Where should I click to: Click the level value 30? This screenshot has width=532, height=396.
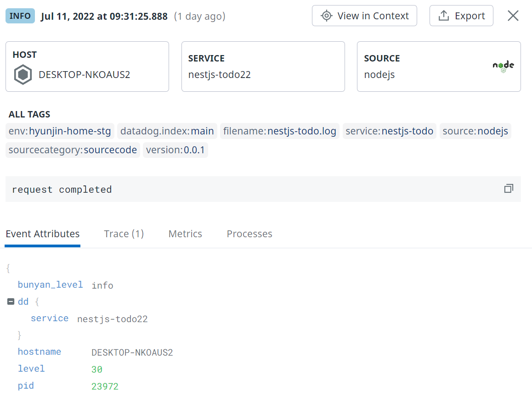tap(96, 369)
